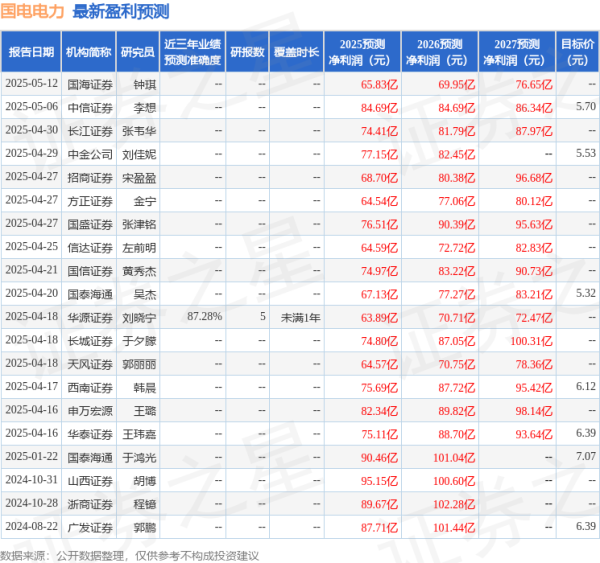Click the target price 5.53
The image size is (600, 563).
click(586, 153)
